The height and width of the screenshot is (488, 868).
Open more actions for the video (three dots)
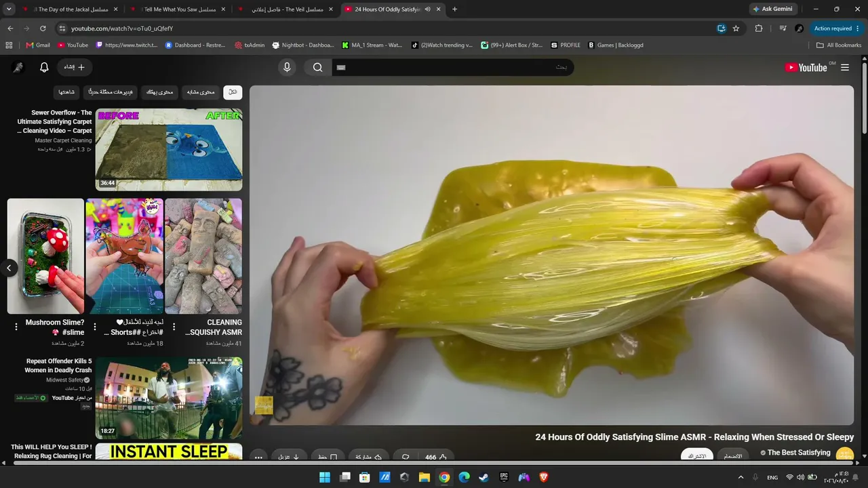258,457
